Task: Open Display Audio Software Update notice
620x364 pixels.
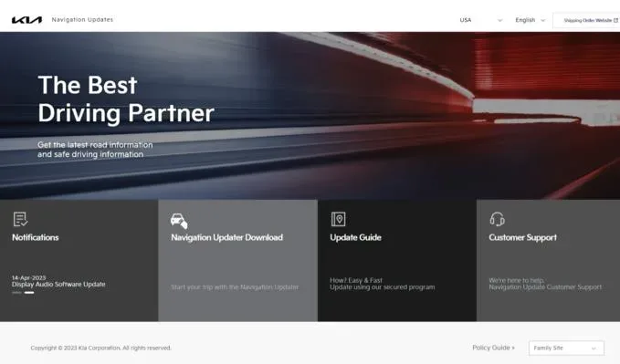Action: point(58,284)
